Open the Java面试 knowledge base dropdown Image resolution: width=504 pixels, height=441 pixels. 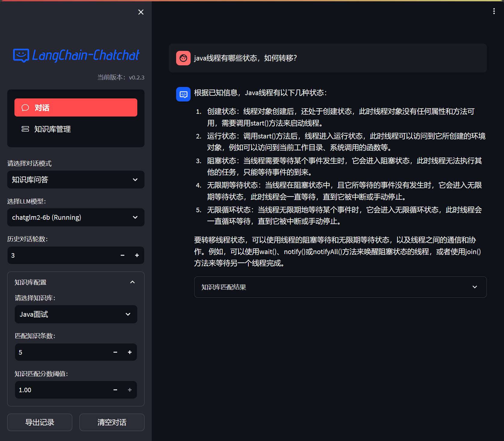pyautogui.click(x=76, y=314)
